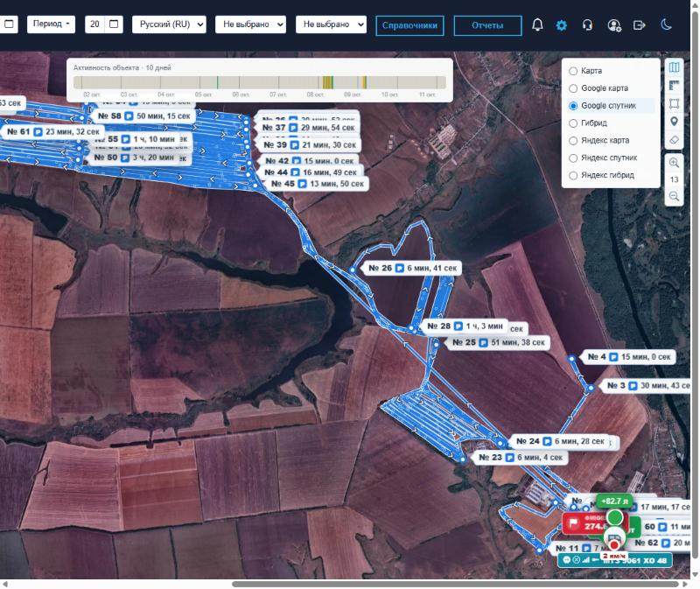This screenshot has width=700, height=589.
Task: Select stop № 26 label, 6 мин 41 сек
Action: (412, 269)
